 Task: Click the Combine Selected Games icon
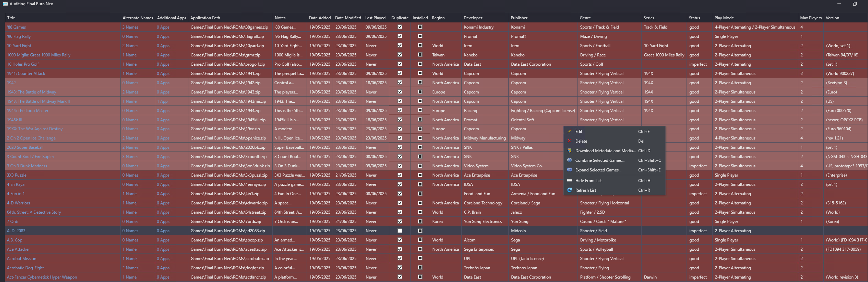[x=569, y=160]
